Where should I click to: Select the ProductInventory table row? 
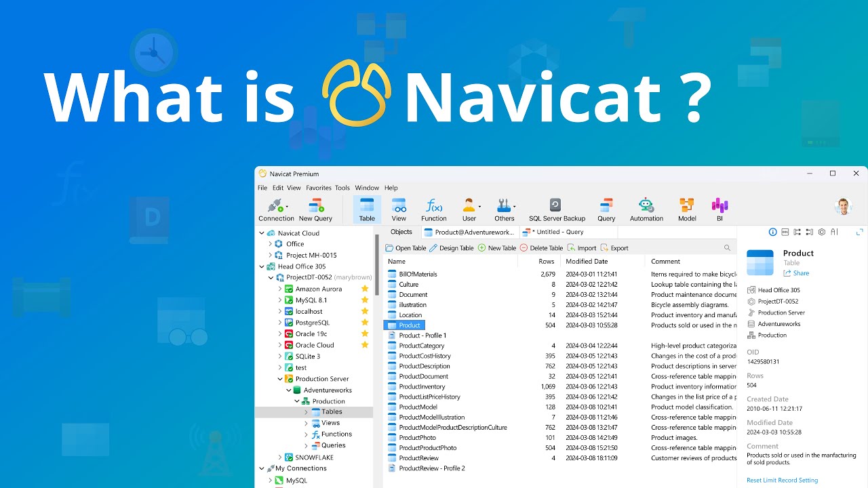560,386
